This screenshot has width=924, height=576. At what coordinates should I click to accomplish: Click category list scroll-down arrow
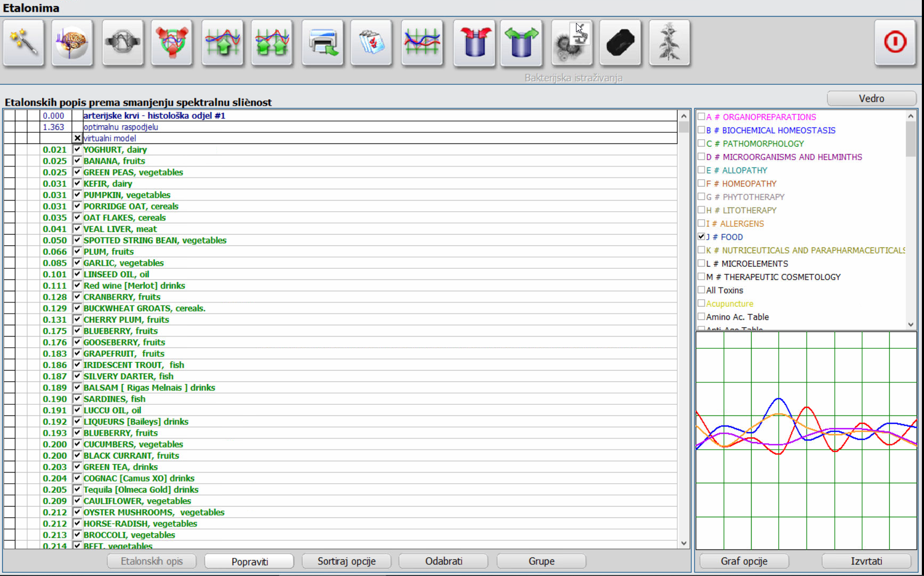911,324
